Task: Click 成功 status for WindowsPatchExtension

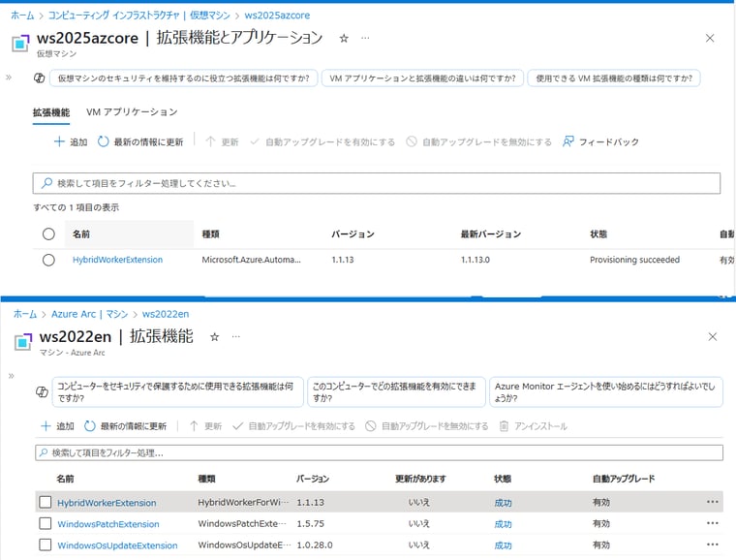Action: pyautogui.click(x=503, y=524)
